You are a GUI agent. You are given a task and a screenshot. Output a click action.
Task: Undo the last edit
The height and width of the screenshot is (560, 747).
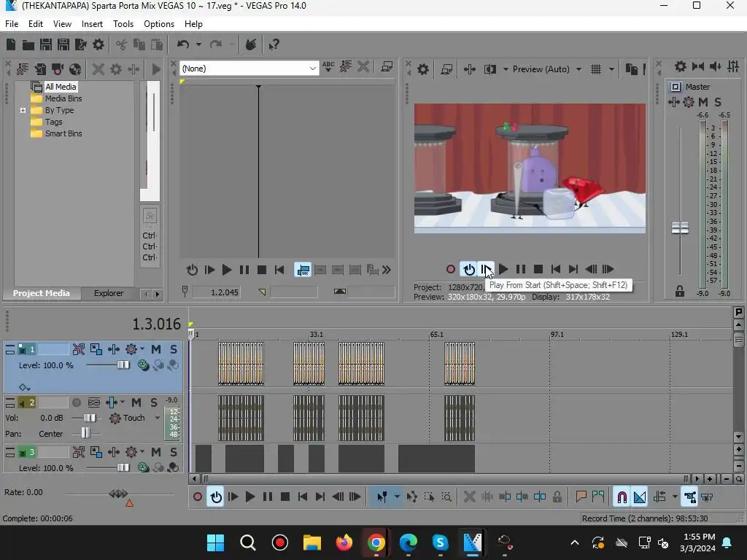[183, 44]
